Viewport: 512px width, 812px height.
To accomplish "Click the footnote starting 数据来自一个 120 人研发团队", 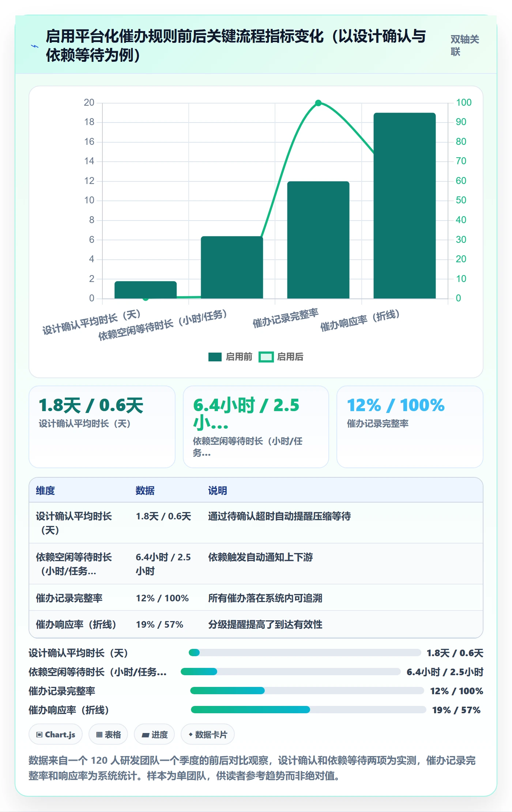I will pos(252,768).
